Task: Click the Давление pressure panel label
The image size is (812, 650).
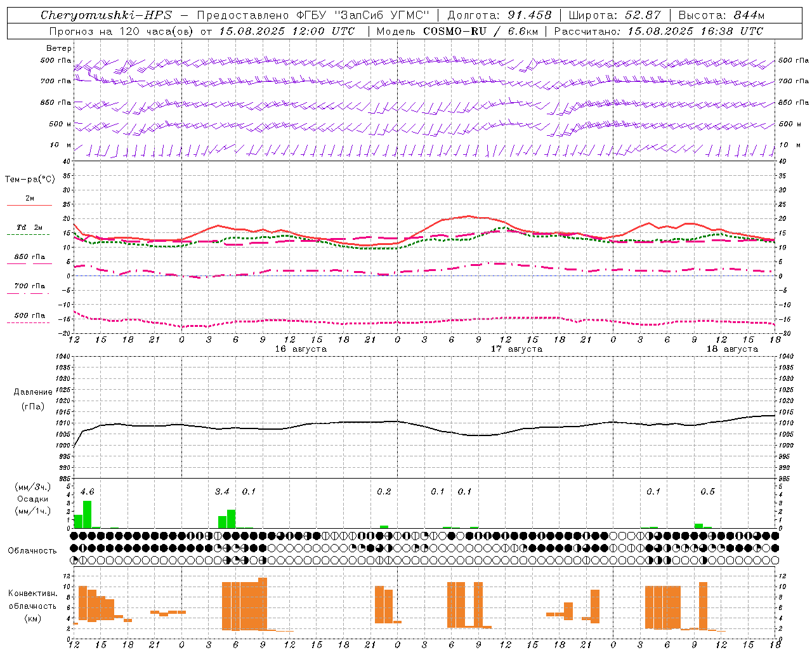Action: click(33, 392)
